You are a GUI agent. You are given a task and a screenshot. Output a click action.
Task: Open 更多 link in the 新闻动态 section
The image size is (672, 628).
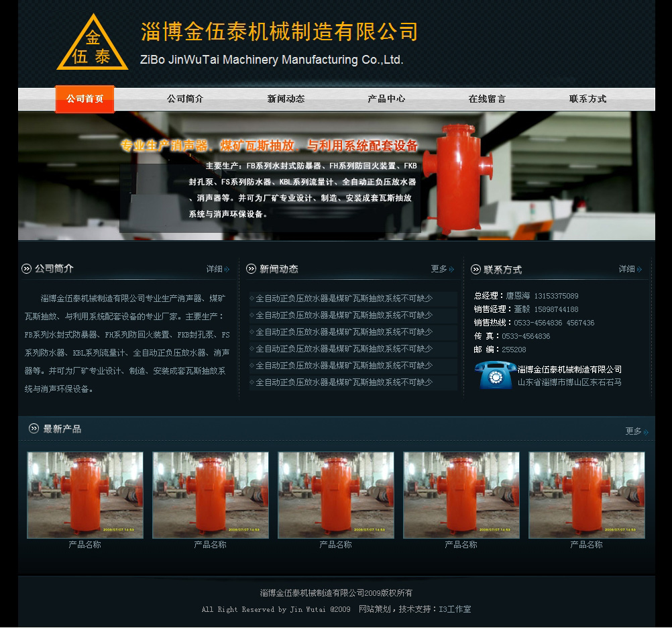tap(442, 269)
